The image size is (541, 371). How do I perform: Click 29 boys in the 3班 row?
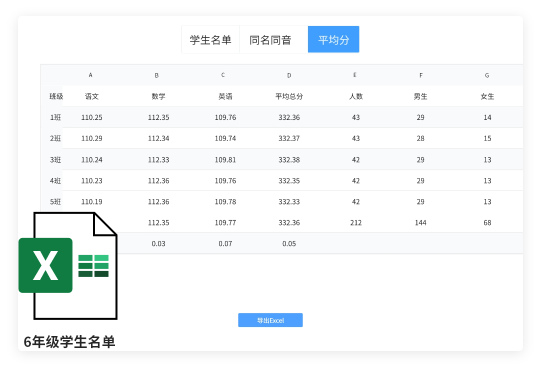[421, 160]
